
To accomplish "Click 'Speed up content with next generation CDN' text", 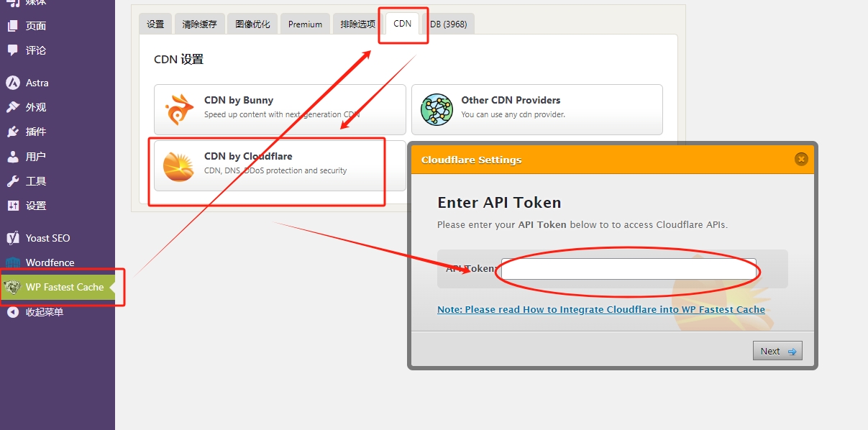I will point(282,114).
